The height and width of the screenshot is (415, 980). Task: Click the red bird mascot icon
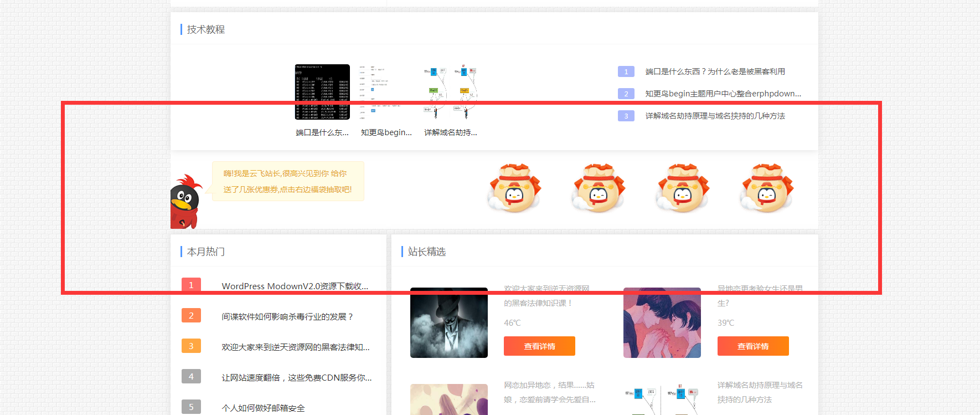click(185, 202)
